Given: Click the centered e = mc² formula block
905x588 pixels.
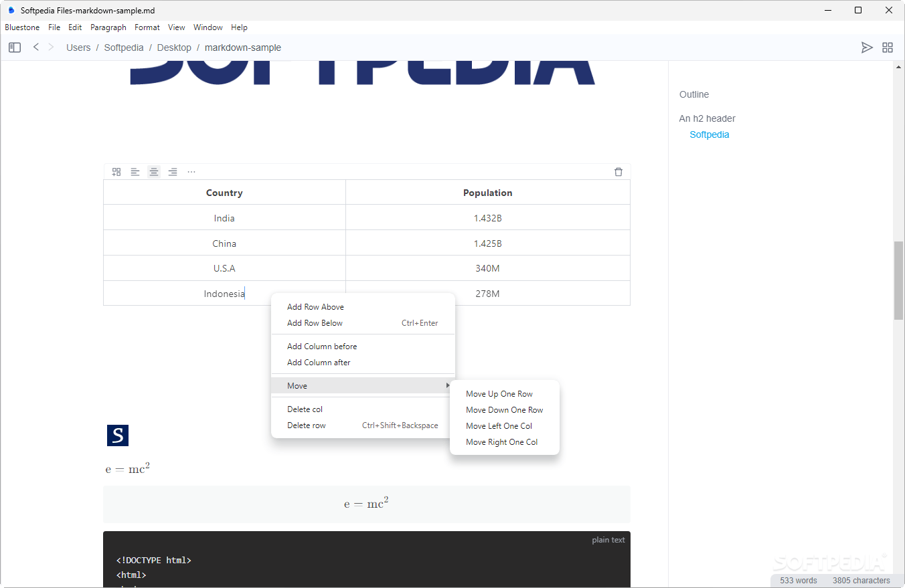Looking at the screenshot, I should pos(367,504).
